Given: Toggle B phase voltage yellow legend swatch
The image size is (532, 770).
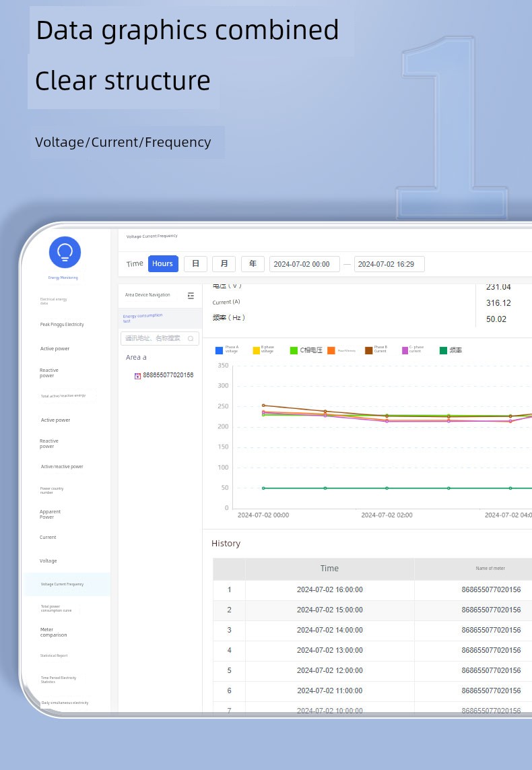Looking at the screenshot, I should pyautogui.click(x=256, y=350).
